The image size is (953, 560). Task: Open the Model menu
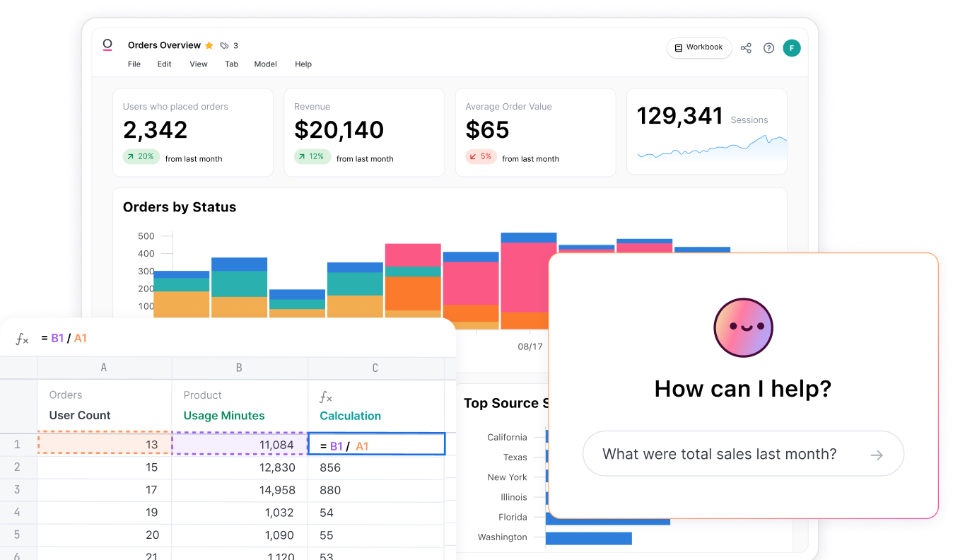(265, 64)
